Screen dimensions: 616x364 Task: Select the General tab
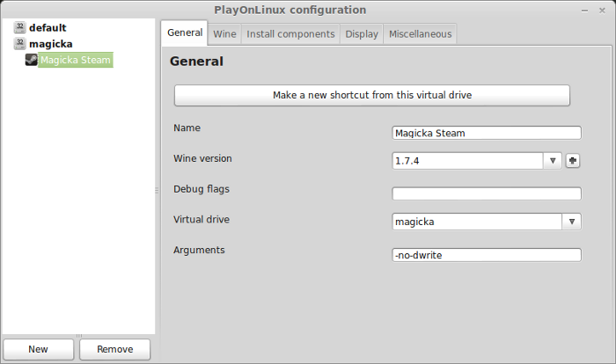(185, 33)
